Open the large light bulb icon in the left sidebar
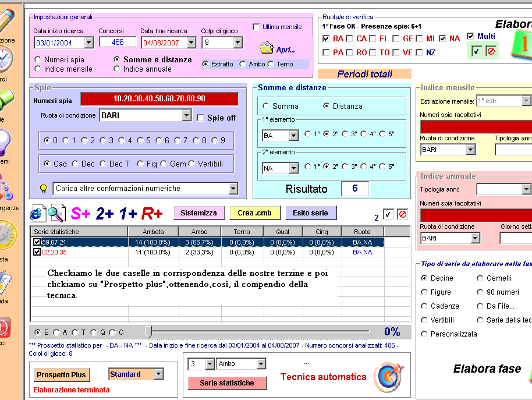 click(5, 143)
